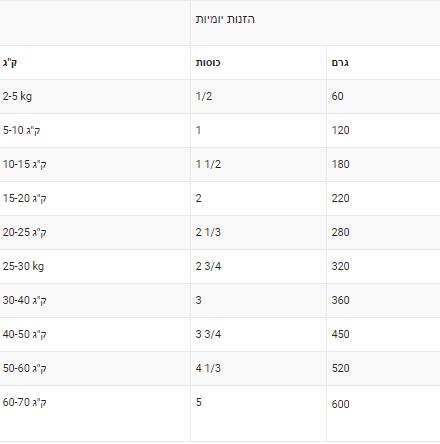Select the 15-20 ק"ג weight cell
440x444 pixels.
tap(95, 199)
